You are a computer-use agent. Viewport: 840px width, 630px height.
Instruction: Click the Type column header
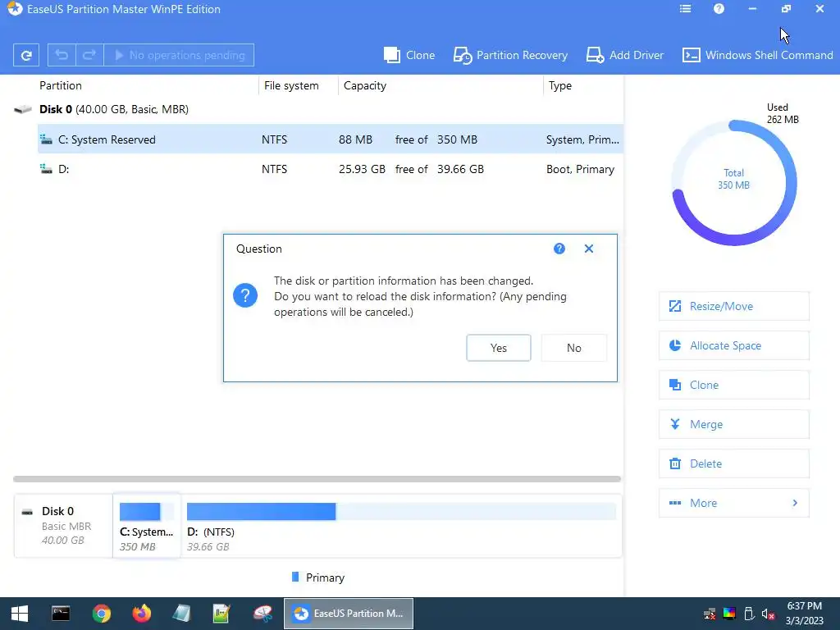[x=559, y=85]
